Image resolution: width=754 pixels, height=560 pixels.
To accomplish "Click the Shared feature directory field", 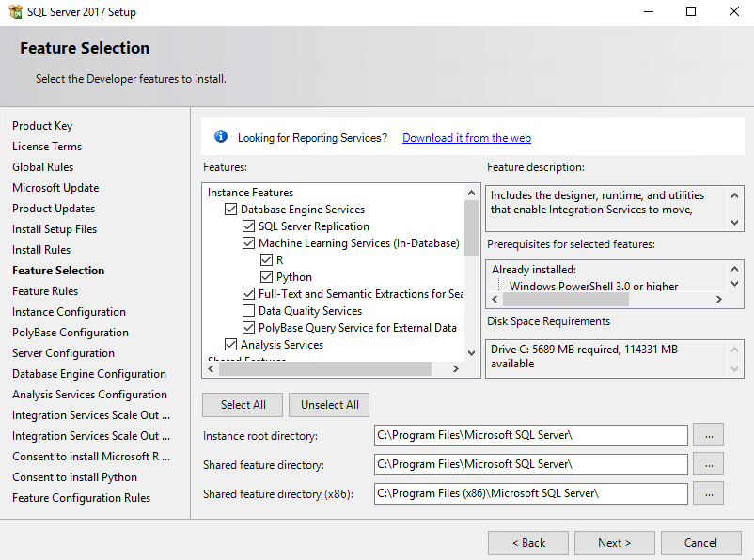I will coord(531,464).
